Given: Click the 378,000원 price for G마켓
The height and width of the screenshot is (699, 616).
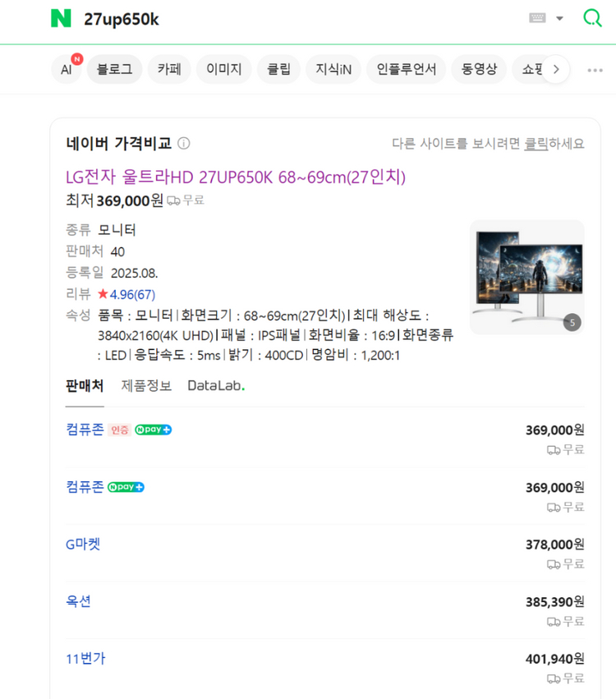Looking at the screenshot, I should coord(555,545).
